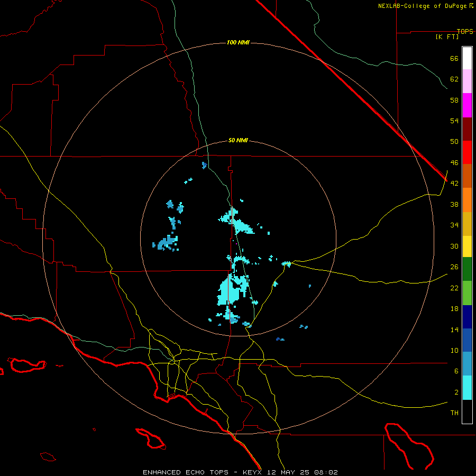Click the dark green 26 kft swatch
476x476 pixels.
(467, 269)
